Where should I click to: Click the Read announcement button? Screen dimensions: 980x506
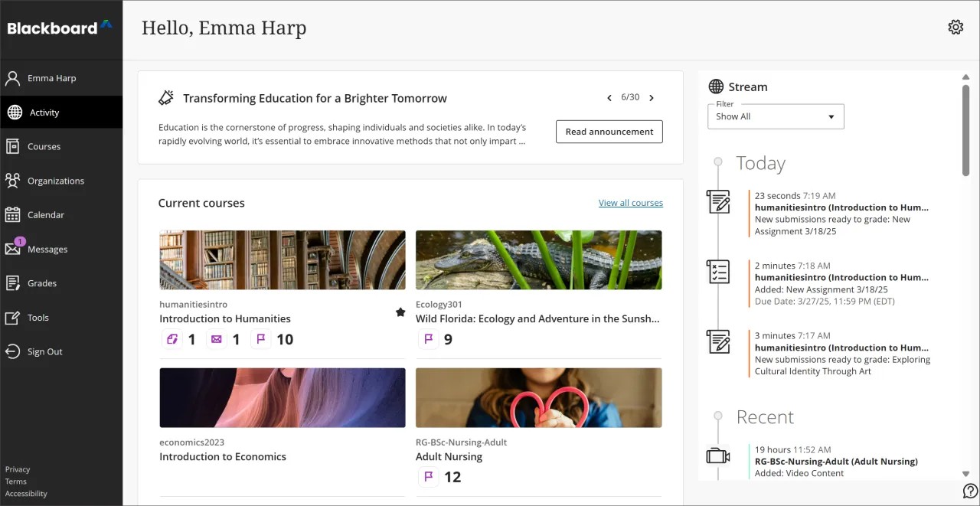pyautogui.click(x=609, y=132)
